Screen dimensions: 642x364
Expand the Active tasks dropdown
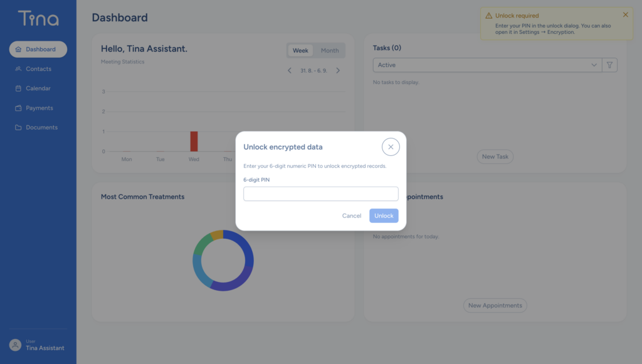tap(487, 65)
